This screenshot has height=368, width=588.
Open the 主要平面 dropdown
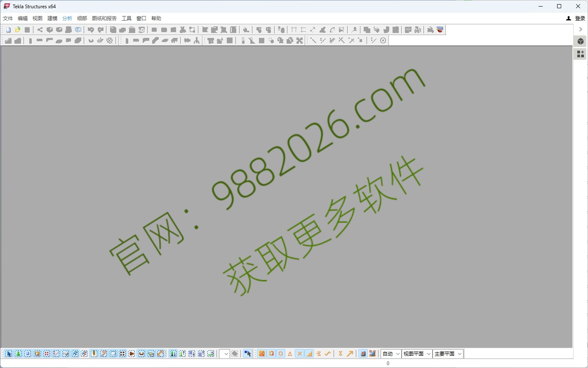click(x=448, y=354)
